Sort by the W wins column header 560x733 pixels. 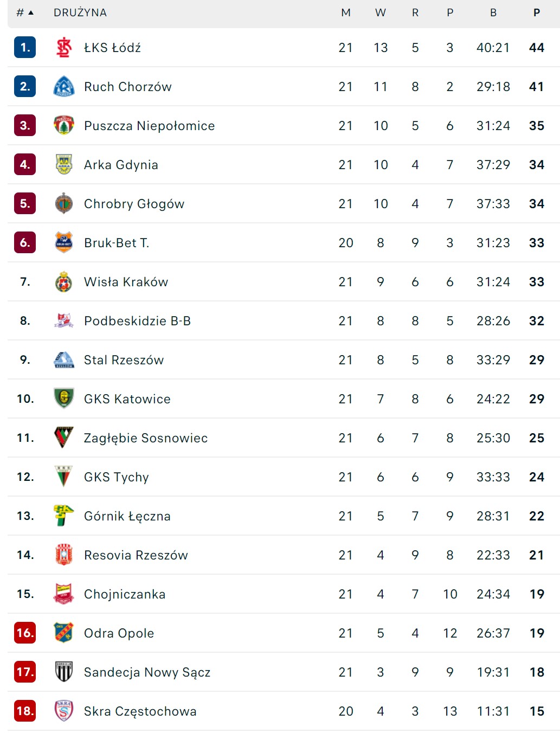[381, 12]
